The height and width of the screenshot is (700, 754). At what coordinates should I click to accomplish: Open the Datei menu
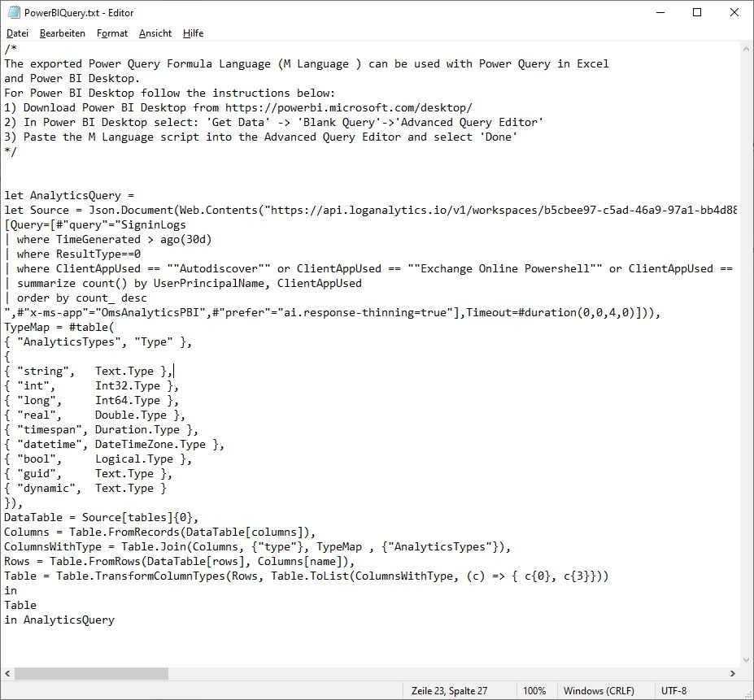coord(17,33)
